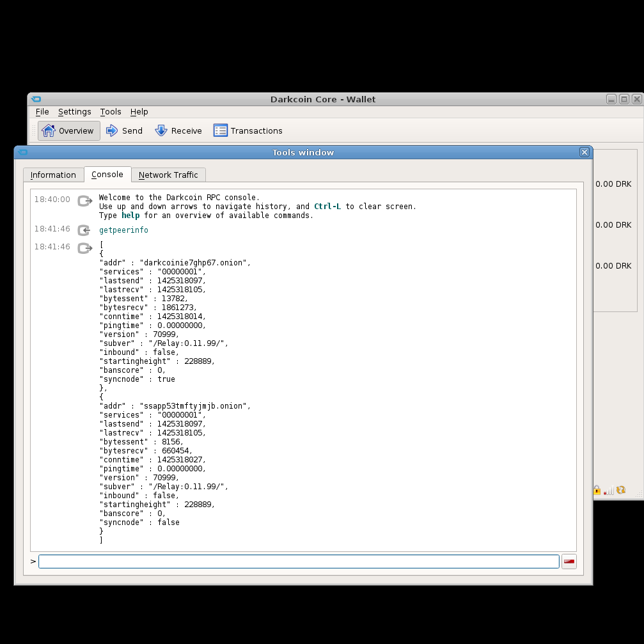Switch to the Information tab

click(x=53, y=175)
